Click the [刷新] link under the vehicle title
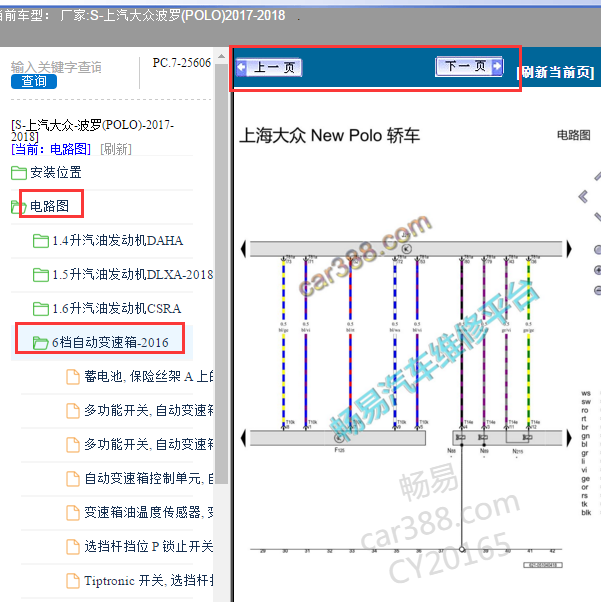Viewport: 601px width, 602px height. tap(116, 149)
